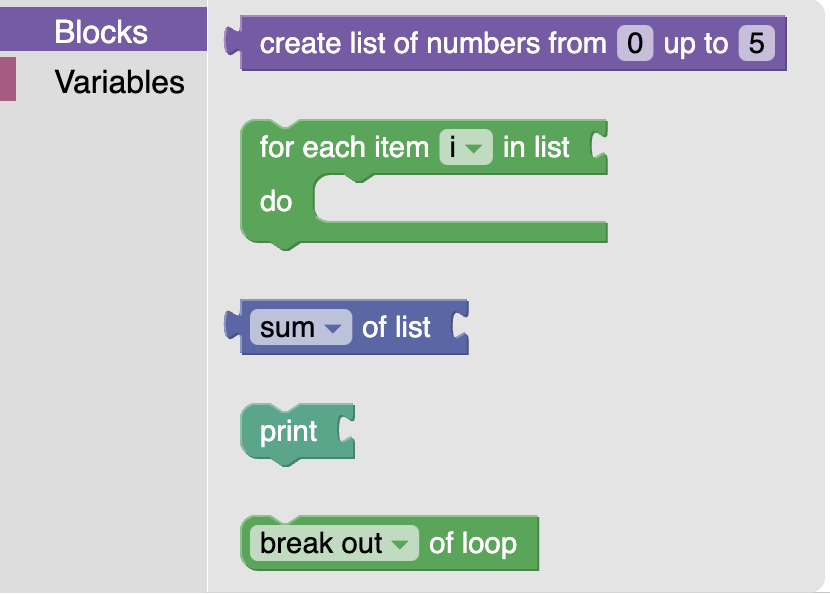Click the arrow beside 'break out'

click(400, 544)
